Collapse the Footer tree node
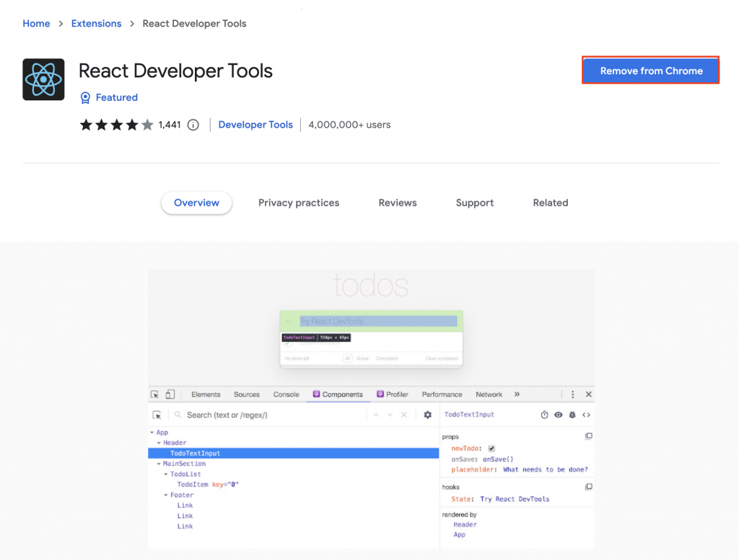The width and height of the screenshot is (739, 560). [166, 495]
